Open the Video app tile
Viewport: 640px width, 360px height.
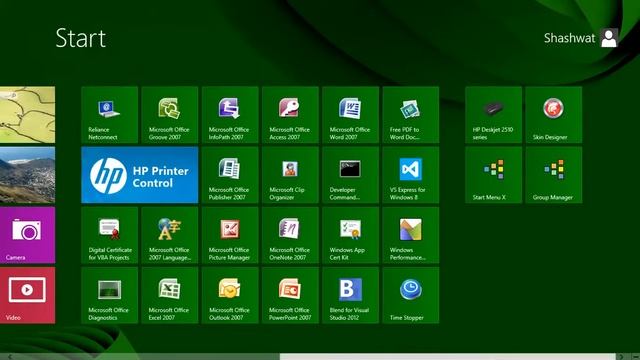pos(27,296)
